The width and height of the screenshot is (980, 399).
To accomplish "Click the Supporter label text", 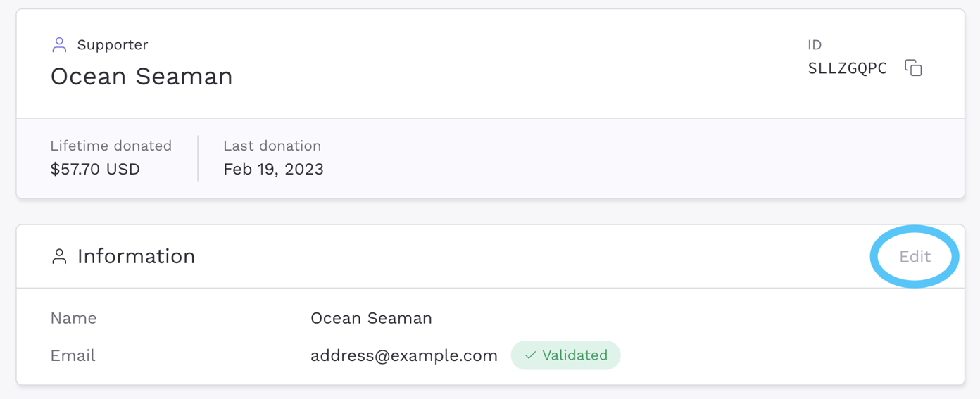I will [x=113, y=45].
